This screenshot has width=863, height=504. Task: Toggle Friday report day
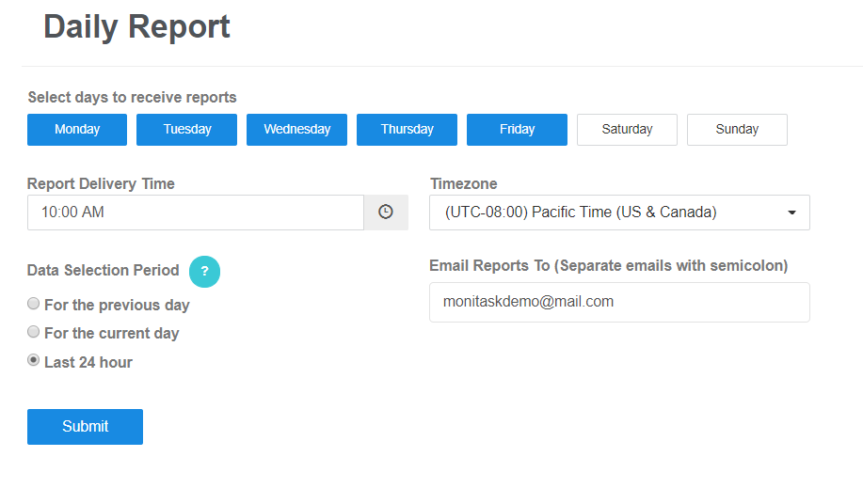point(517,130)
